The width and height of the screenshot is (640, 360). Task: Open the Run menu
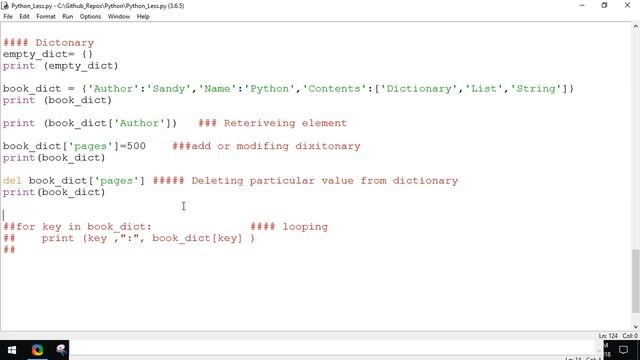click(x=68, y=17)
